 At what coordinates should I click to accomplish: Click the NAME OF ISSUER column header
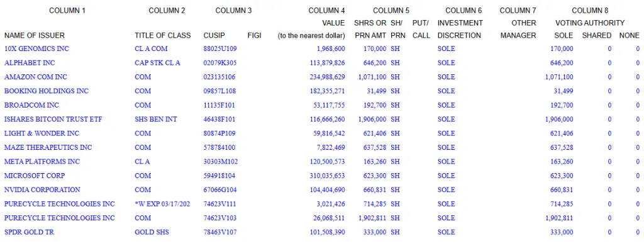(x=35, y=35)
